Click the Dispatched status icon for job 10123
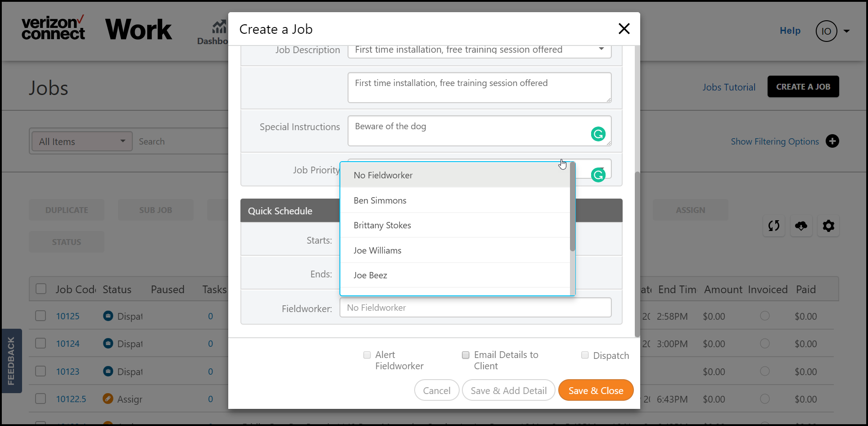The height and width of the screenshot is (426, 868). pos(108,371)
